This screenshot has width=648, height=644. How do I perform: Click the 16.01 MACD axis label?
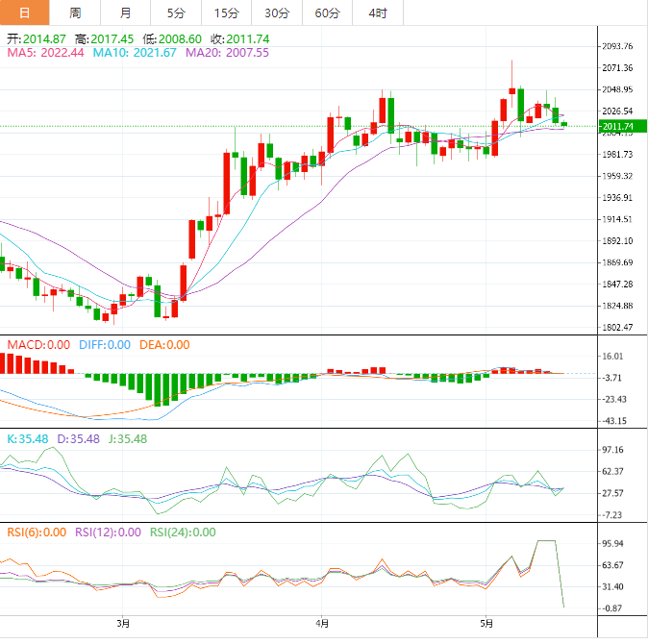(x=612, y=356)
